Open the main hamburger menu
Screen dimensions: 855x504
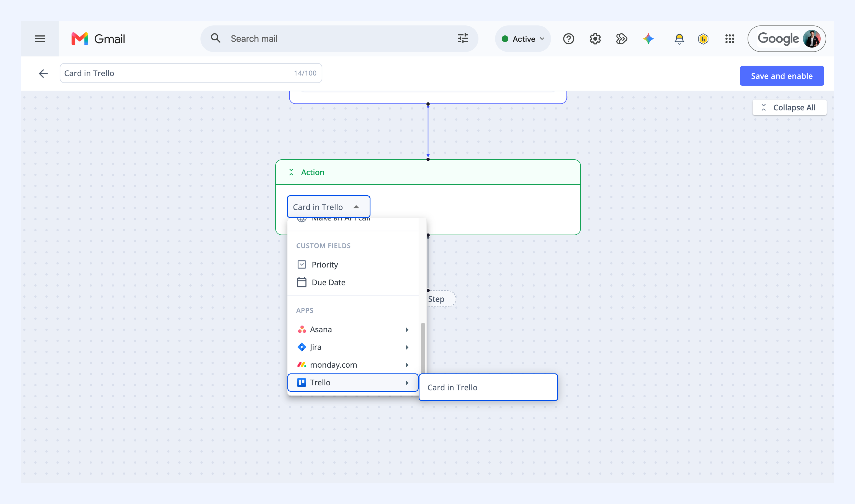coord(40,39)
